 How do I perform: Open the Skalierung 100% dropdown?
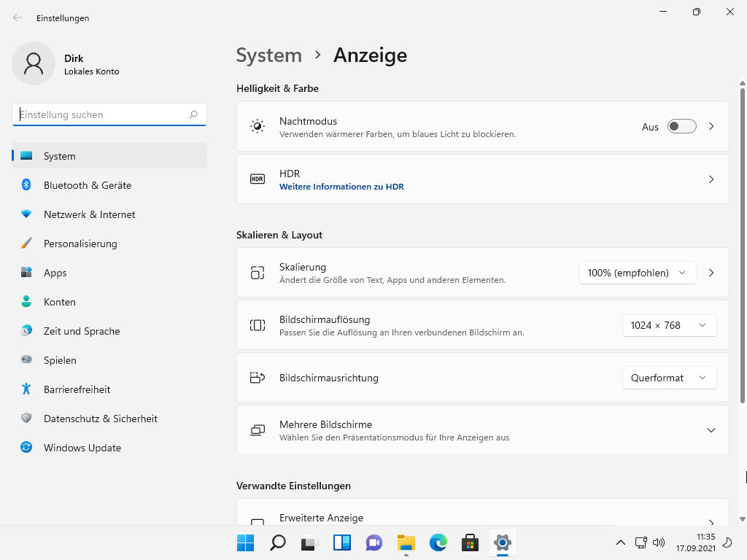click(x=637, y=273)
